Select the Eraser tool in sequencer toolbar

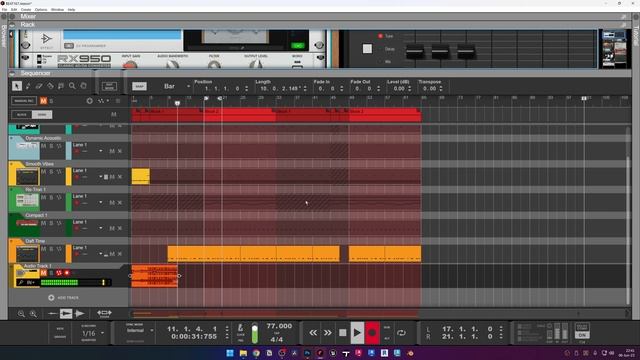(x=39, y=86)
